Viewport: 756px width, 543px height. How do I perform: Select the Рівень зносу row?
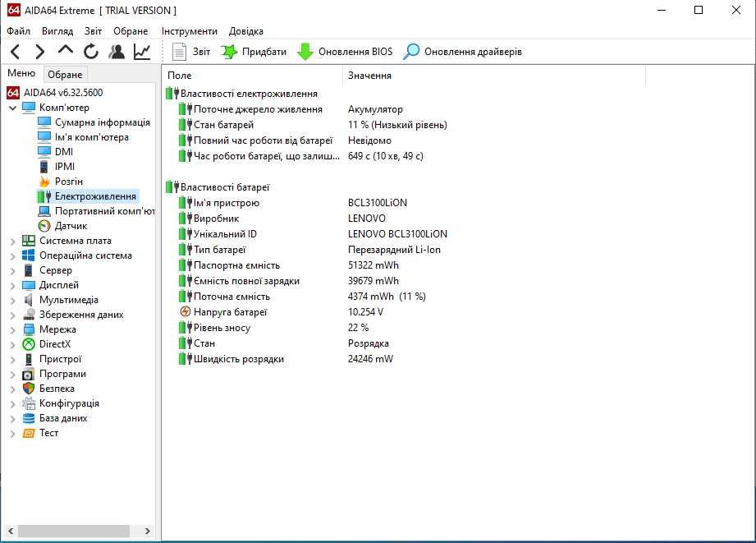pyautogui.click(x=273, y=328)
